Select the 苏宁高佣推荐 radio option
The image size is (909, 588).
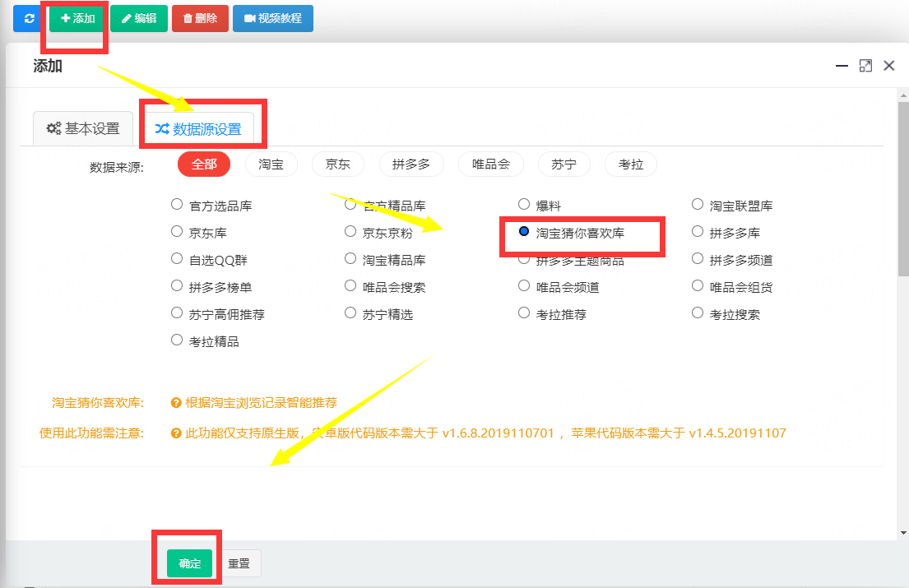(177, 313)
